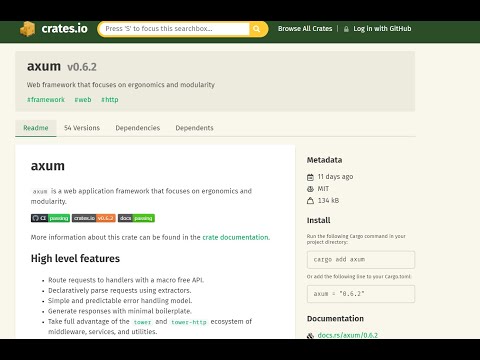Switch to the 54 Versions tab
This screenshot has height=360, width=480.
click(x=82, y=128)
